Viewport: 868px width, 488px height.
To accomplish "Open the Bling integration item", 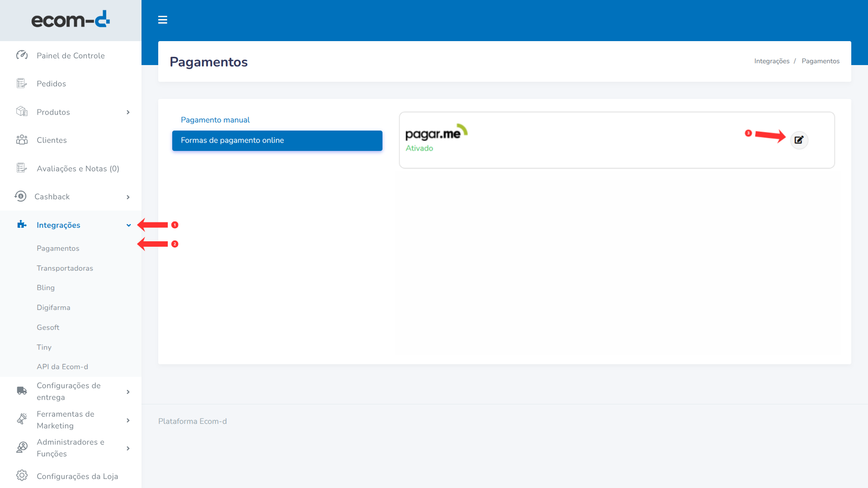I will pos(46,287).
